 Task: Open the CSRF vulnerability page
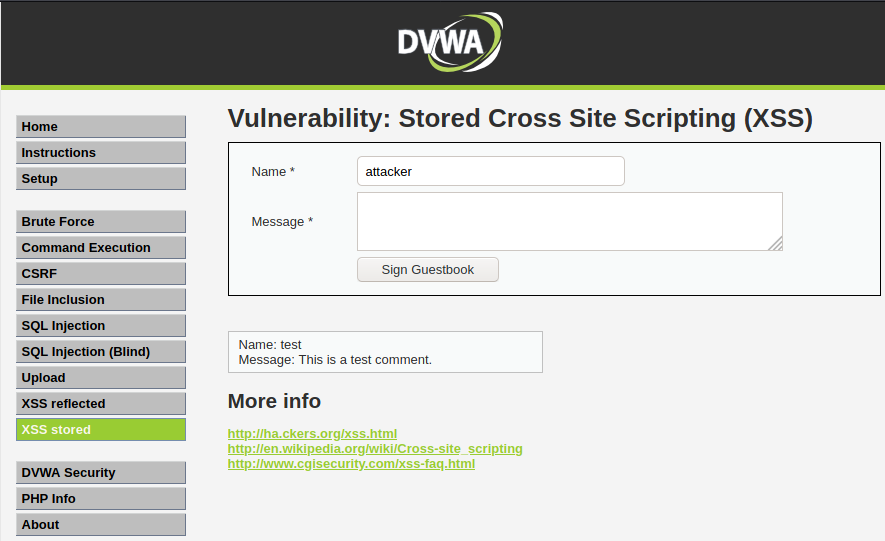pos(101,274)
